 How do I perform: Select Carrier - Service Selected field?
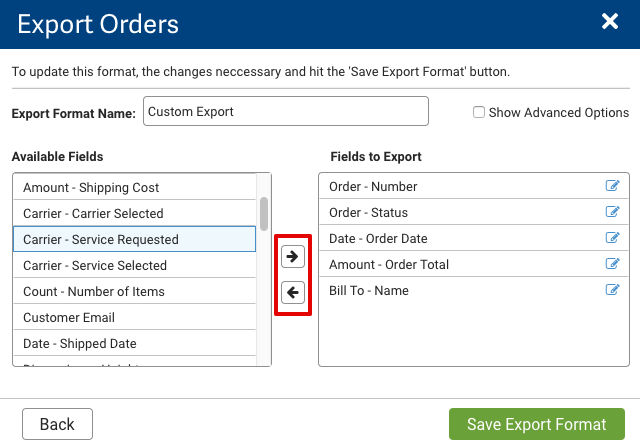click(134, 265)
